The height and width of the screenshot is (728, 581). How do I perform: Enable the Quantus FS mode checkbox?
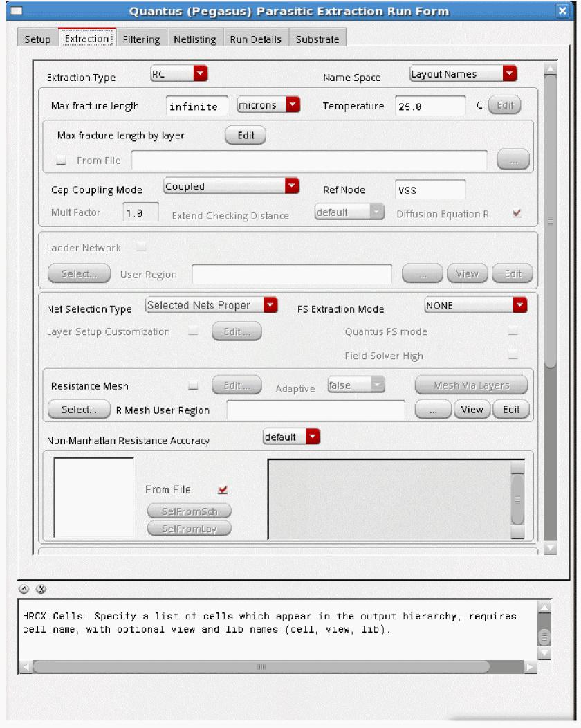513,331
